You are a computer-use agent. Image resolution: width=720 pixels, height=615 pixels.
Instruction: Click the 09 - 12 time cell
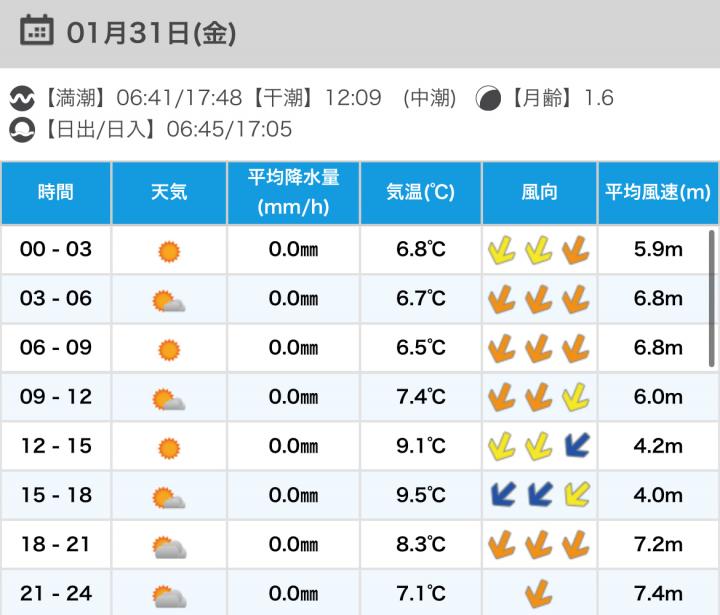56,397
